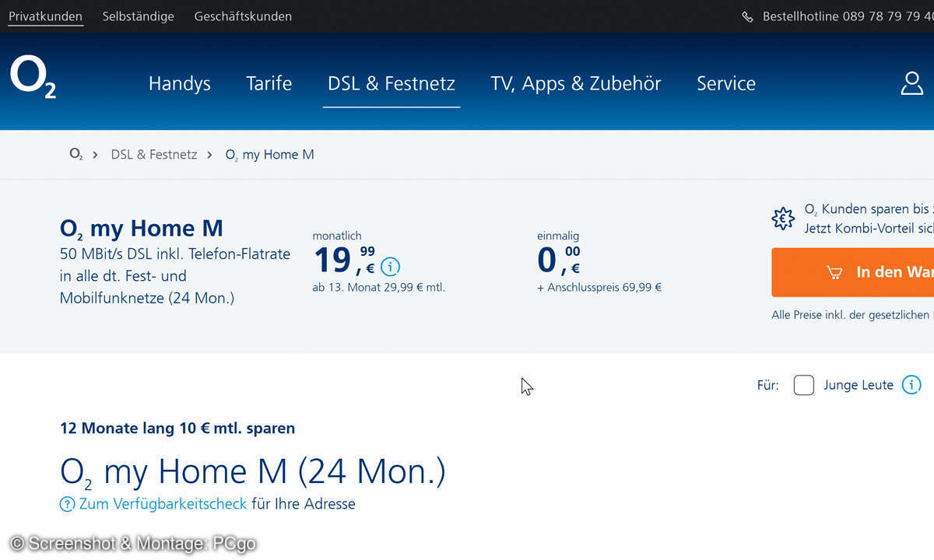The image size is (934, 560).
Task: Click 'ab 13. Monat 29,99 € mtl.' text
Action: (x=379, y=287)
